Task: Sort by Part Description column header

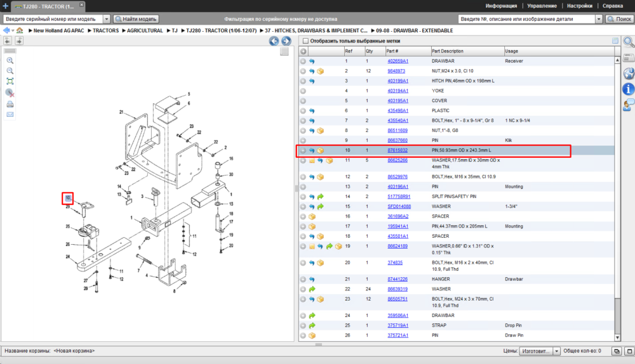Action: [467, 51]
